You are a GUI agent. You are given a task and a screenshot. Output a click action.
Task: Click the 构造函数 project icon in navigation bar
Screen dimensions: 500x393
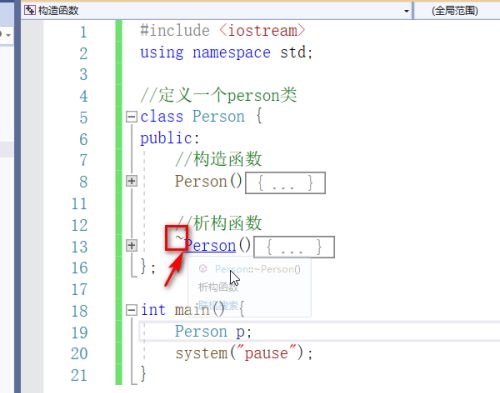tap(29, 10)
